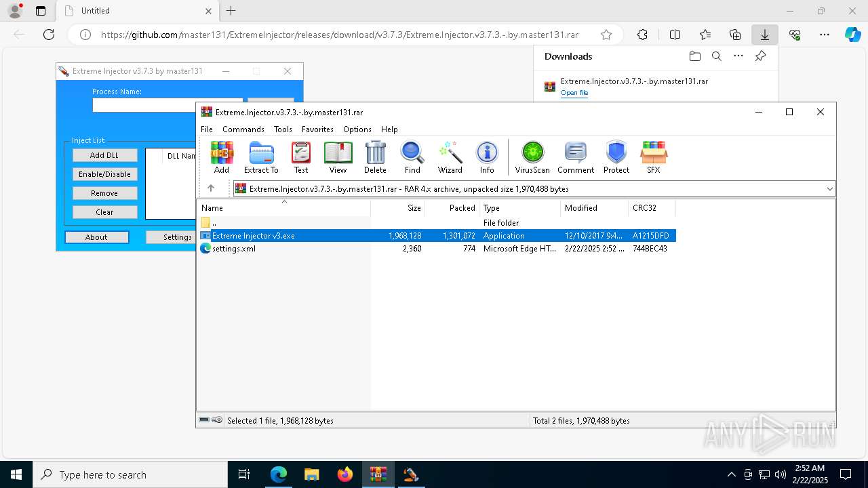Create SFX archive via SFX icon
This screenshot has width=868, height=488.
pos(654,157)
